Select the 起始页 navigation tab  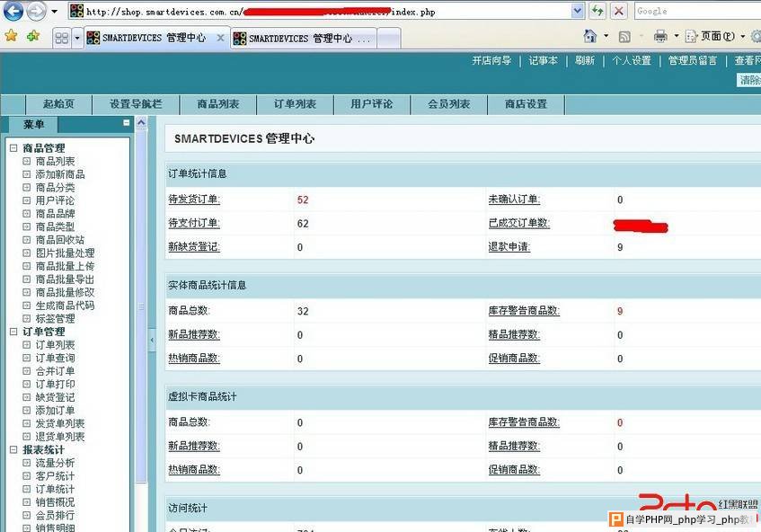click(x=58, y=104)
